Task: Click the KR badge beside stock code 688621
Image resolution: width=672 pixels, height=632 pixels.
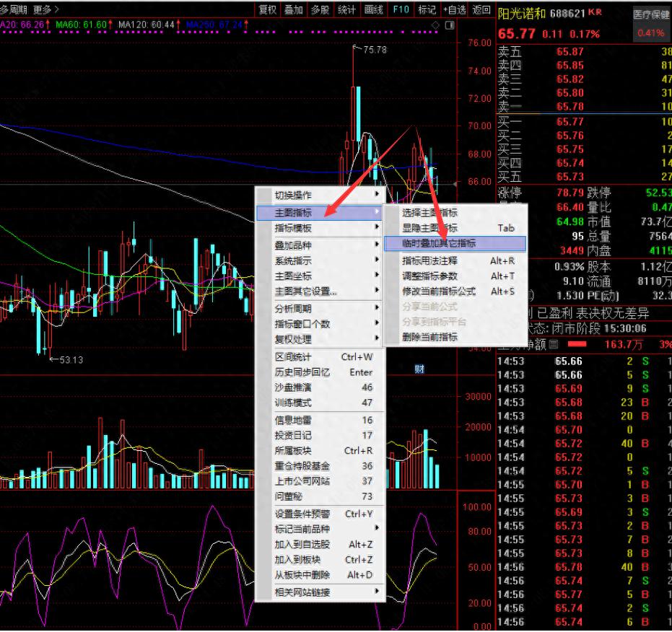Action: tap(595, 13)
